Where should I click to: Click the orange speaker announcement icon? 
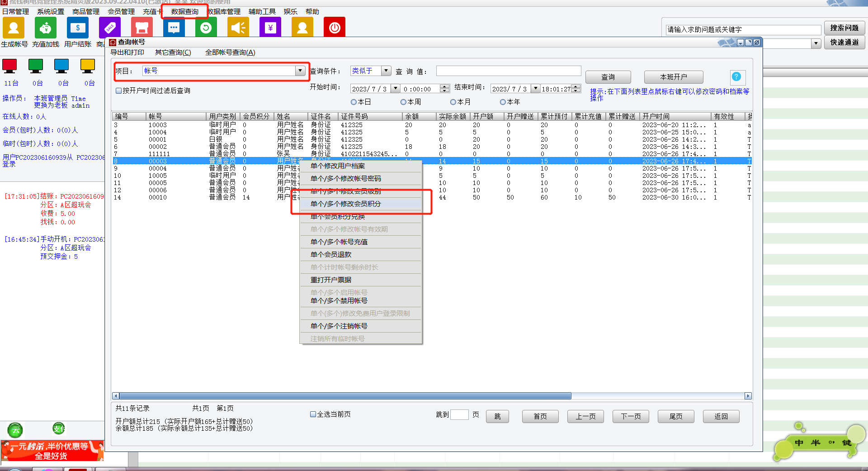pyautogui.click(x=238, y=28)
